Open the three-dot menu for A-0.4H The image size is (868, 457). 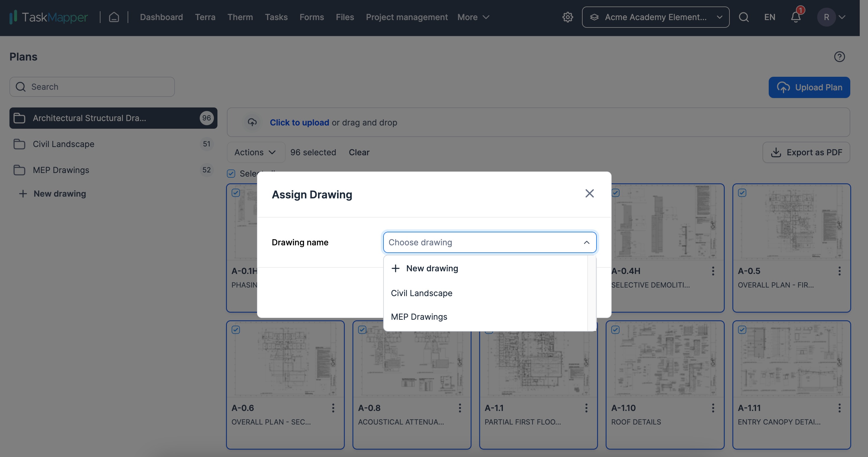tap(713, 271)
